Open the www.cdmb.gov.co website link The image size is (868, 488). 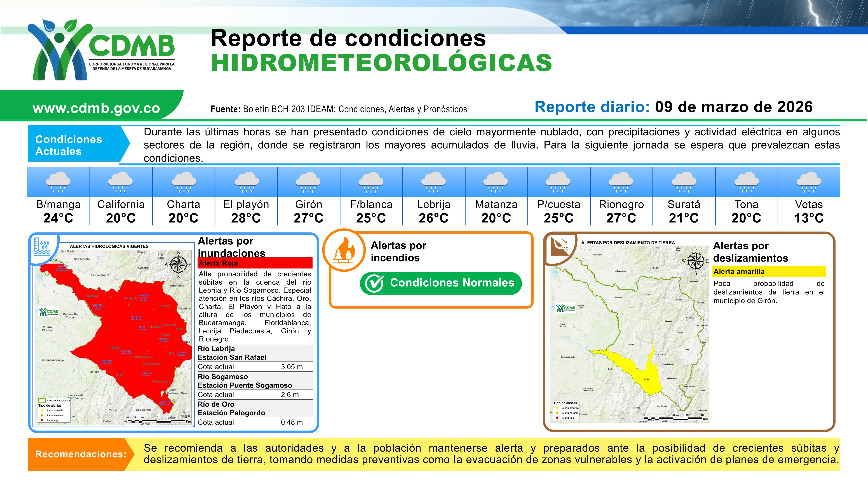tap(96, 108)
